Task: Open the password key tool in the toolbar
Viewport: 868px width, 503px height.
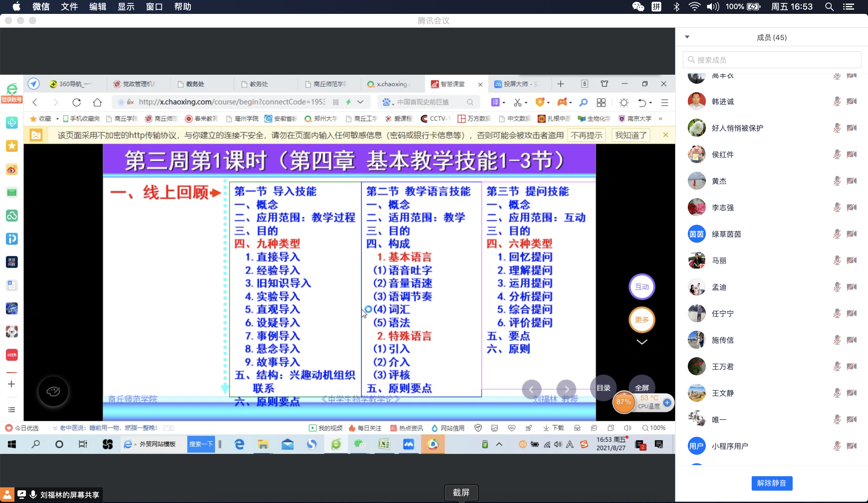Action: pyautogui.click(x=583, y=102)
